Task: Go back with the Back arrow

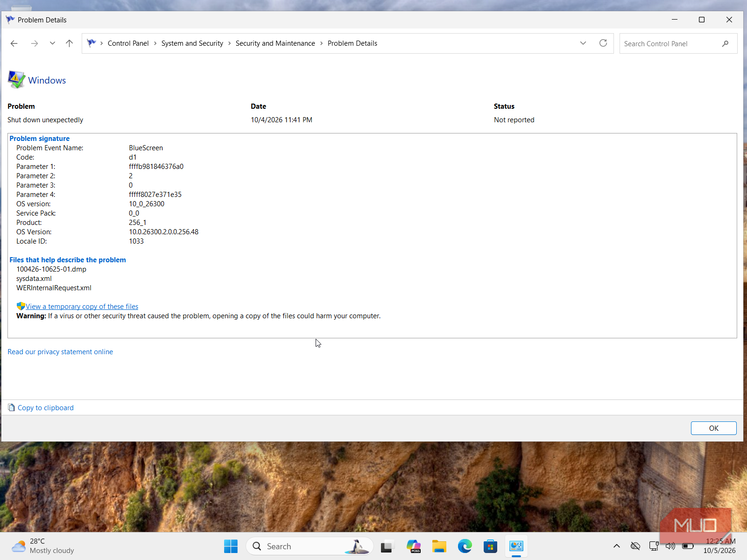Action: 14,43
